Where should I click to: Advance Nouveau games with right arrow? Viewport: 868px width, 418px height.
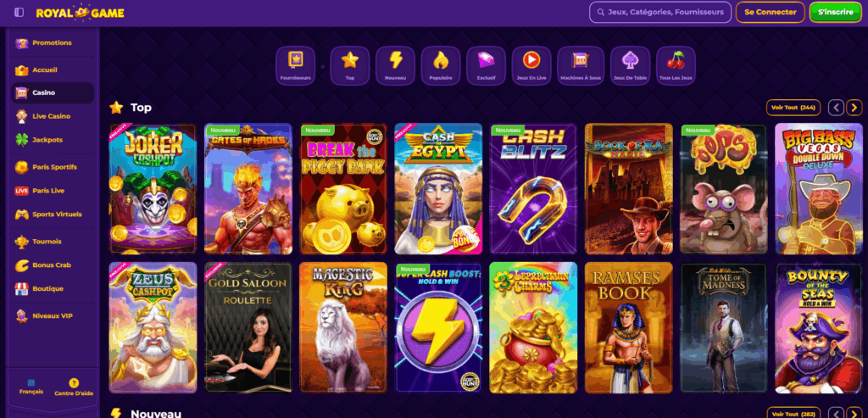854,413
